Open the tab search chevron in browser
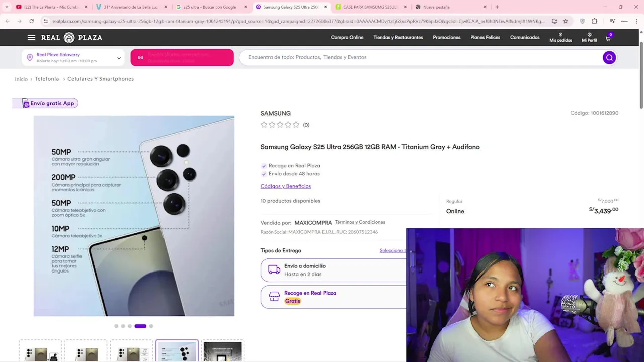This screenshot has width=644, height=362. coord(7,7)
